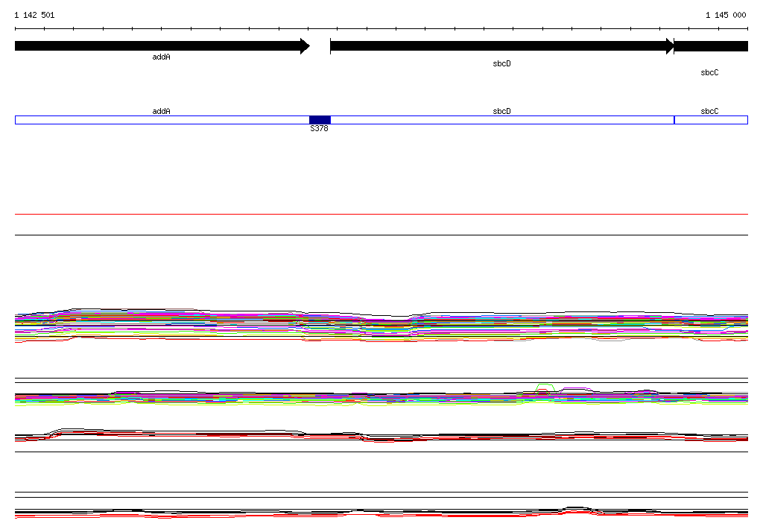Click the sbcD blue outlined box

502,120
